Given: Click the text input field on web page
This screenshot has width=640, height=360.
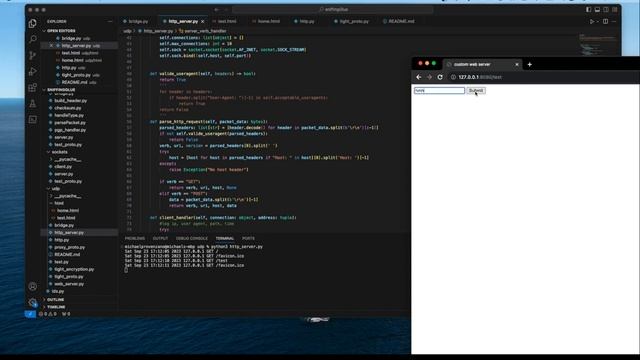Looking at the screenshot, I should [x=439, y=91].
